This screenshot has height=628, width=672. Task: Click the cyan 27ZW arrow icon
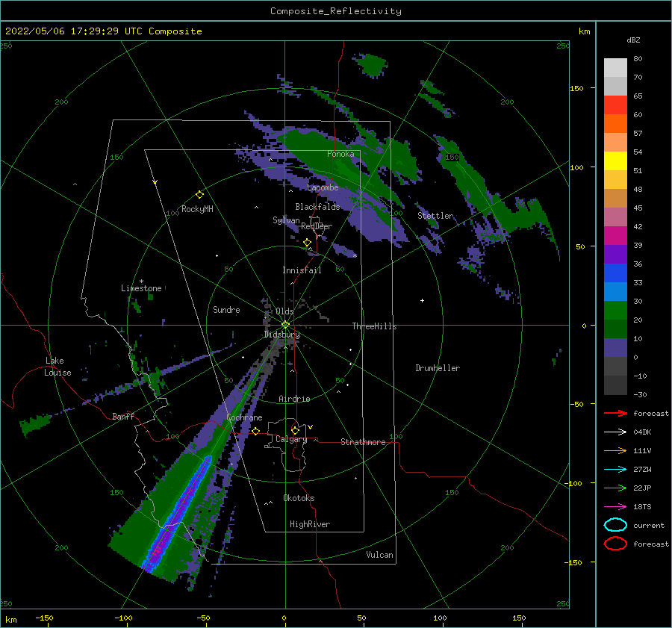[615, 470]
